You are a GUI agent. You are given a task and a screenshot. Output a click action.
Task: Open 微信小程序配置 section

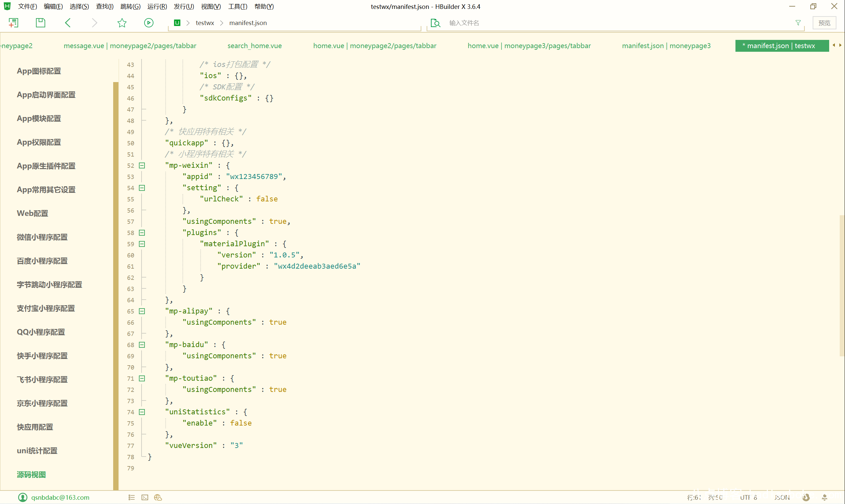[x=42, y=237]
